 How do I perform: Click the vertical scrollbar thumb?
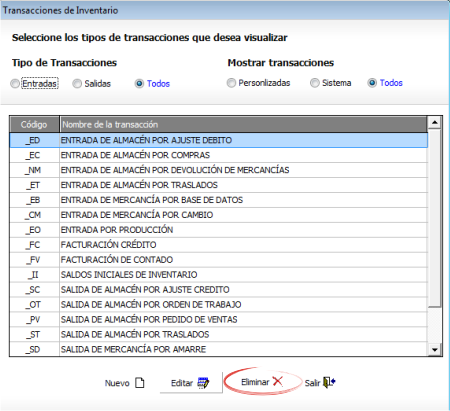(x=435, y=218)
